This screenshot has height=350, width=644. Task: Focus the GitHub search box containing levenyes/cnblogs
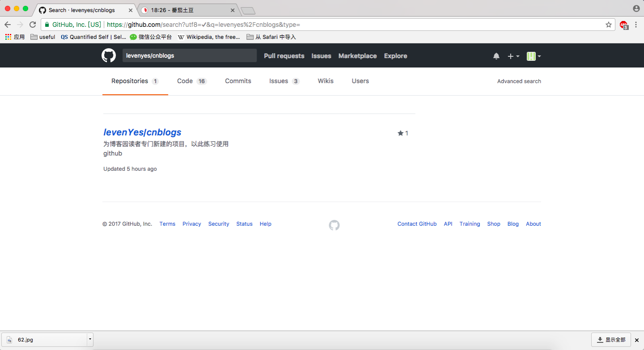(190, 55)
